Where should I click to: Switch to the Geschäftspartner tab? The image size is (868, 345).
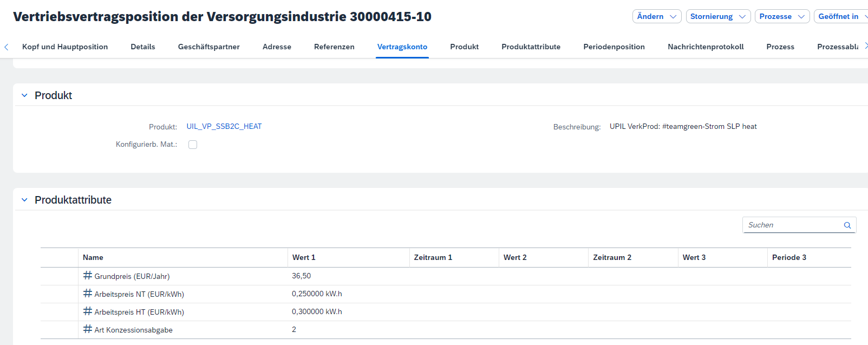pos(208,47)
